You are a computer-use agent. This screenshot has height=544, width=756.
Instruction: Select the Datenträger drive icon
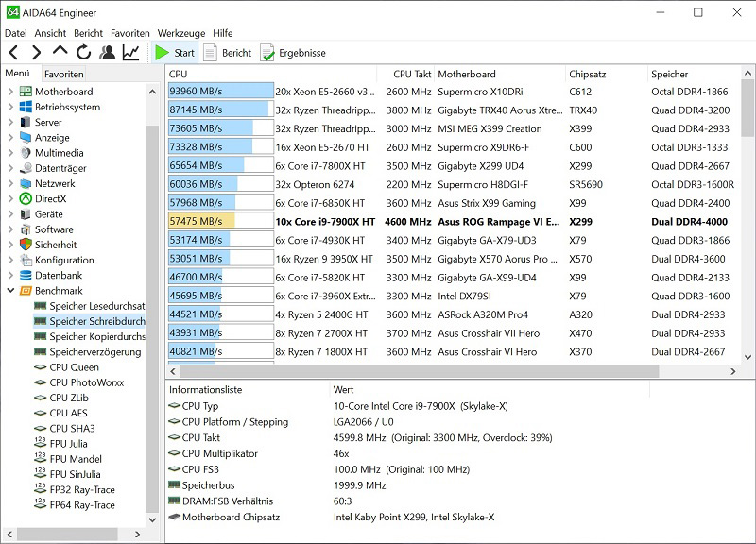click(x=26, y=168)
